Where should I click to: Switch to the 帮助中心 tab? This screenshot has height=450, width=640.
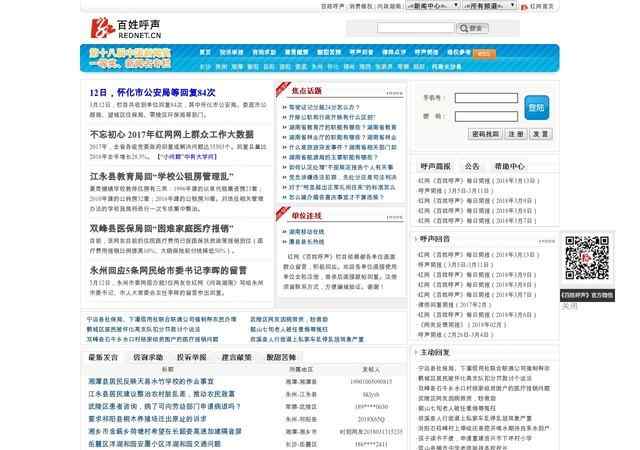coord(511,166)
